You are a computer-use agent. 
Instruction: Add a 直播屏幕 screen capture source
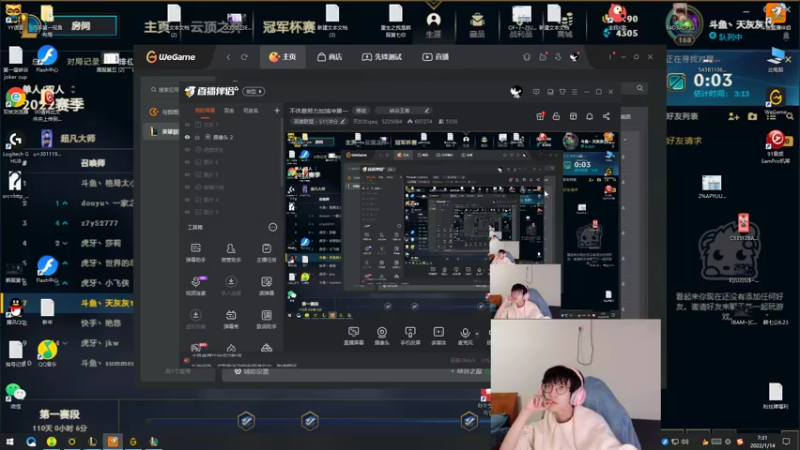coord(353,336)
